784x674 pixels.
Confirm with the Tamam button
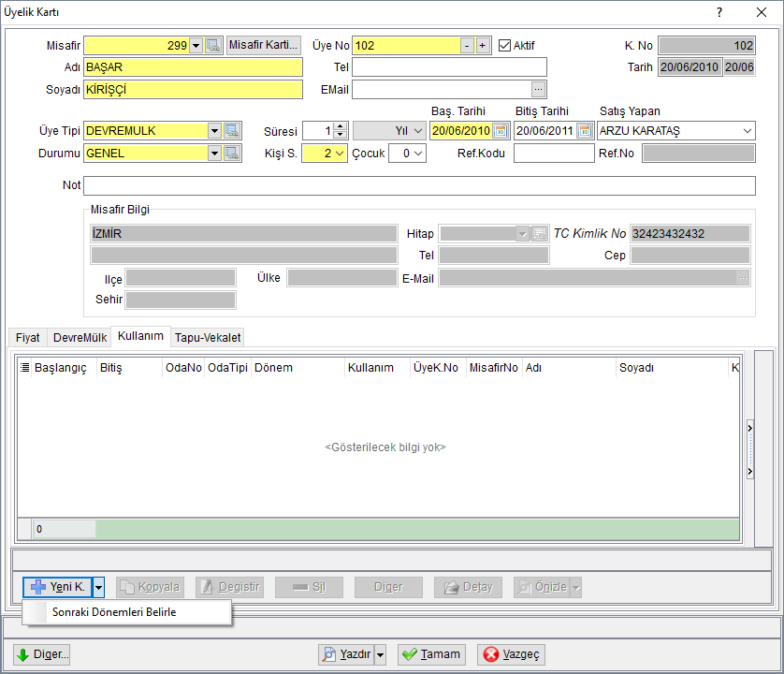[431, 654]
